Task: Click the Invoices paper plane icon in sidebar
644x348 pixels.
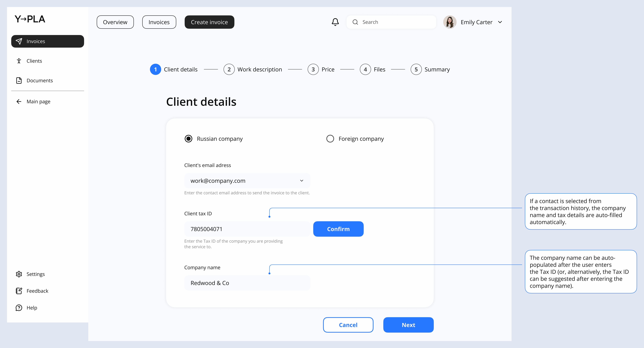Action: coord(19,41)
